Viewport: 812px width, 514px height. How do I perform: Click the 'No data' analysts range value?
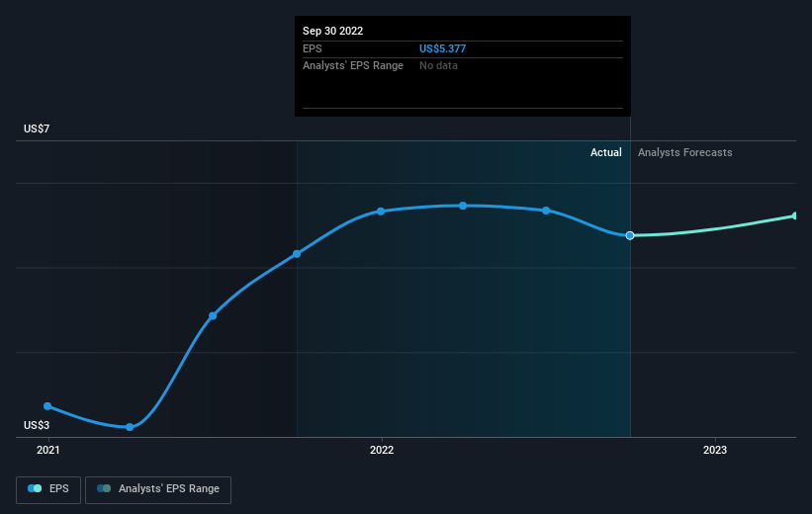[438, 66]
